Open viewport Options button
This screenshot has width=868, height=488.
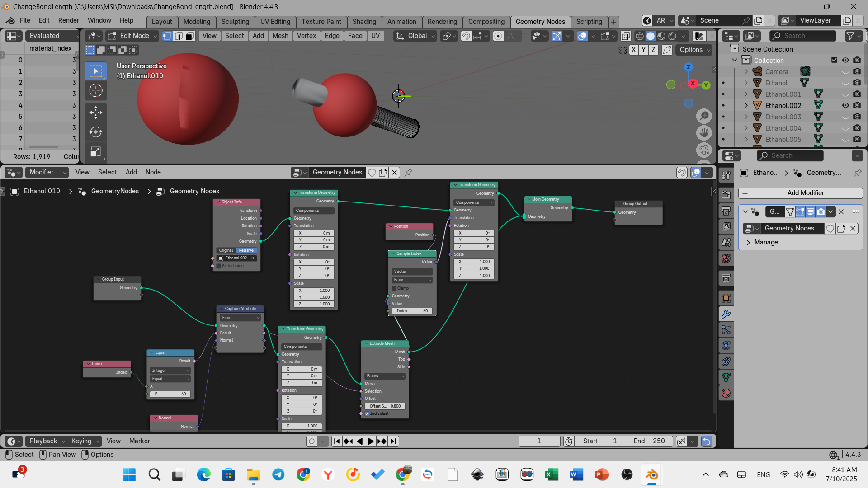(x=694, y=50)
